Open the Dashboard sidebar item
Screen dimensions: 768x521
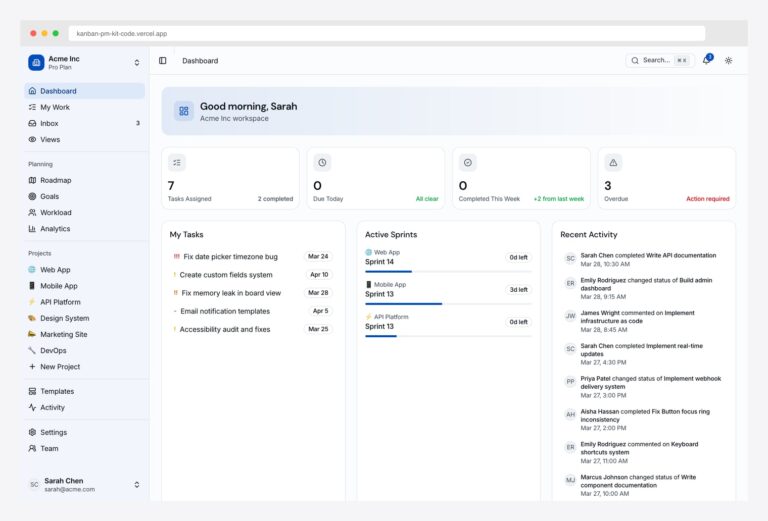[x=84, y=91]
